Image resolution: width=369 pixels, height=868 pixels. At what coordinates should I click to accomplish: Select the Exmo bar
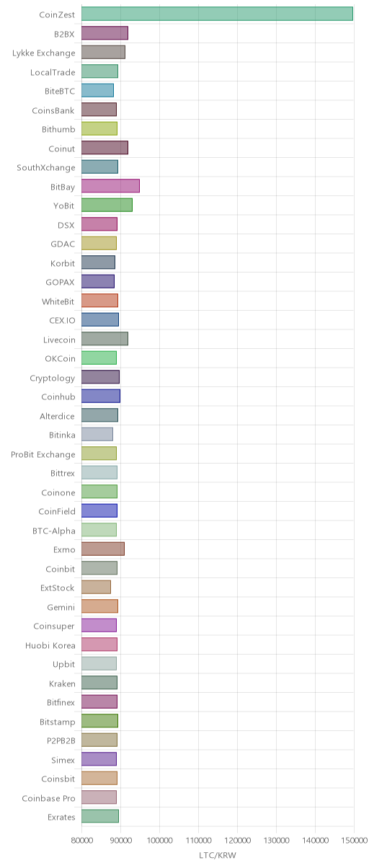[x=103, y=549]
